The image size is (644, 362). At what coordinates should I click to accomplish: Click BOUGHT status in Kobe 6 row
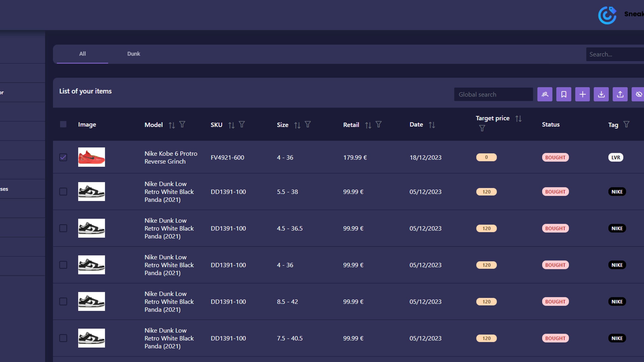(555, 157)
